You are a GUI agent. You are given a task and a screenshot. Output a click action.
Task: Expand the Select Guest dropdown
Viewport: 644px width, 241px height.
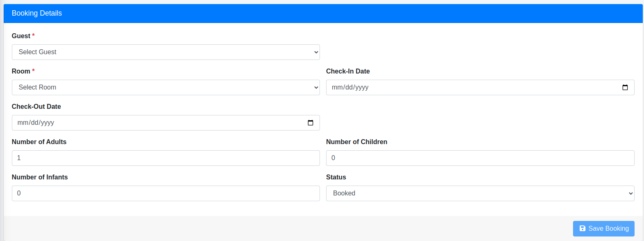[166, 52]
